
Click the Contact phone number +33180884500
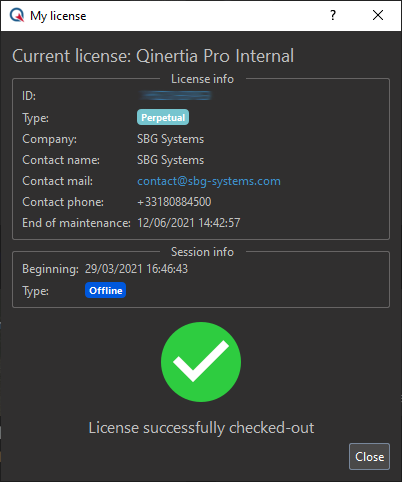click(x=174, y=202)
